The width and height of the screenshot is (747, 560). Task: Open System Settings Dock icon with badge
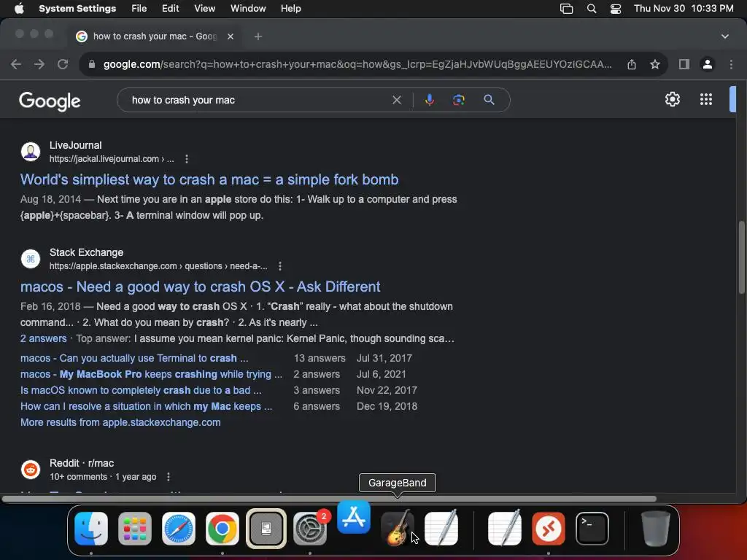click(310, 528)
